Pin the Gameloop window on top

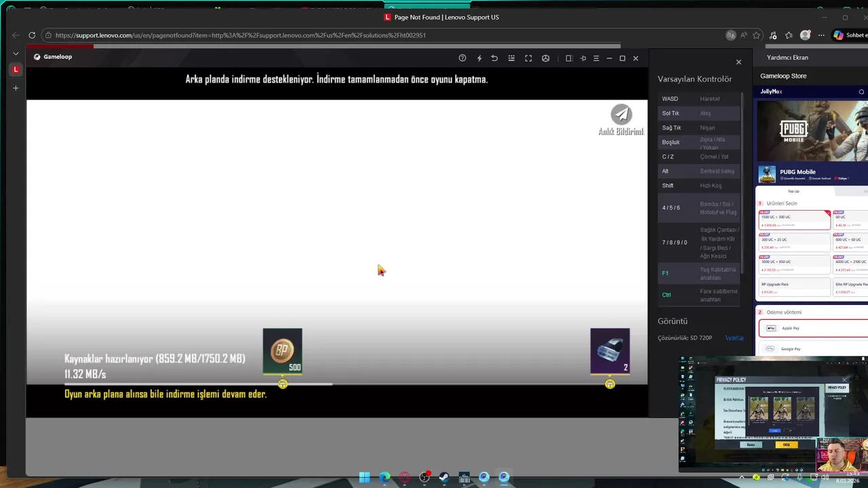[583, 58]
